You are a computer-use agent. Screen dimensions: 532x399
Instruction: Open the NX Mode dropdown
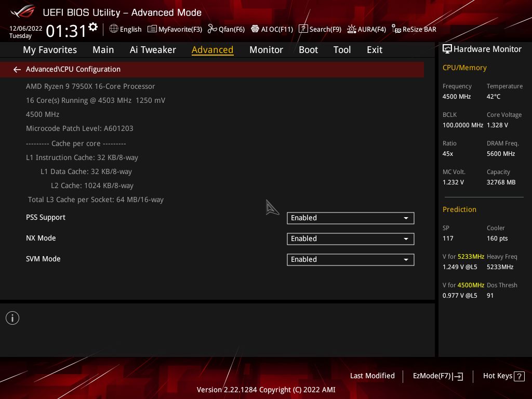coord(351,239)
